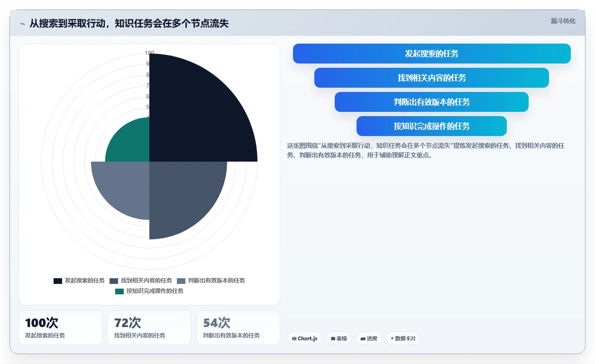The height and width of the screenshot is (364, 595).
Task: Click legend label 判断出有效版本的任务
Action: click(217, 281)
